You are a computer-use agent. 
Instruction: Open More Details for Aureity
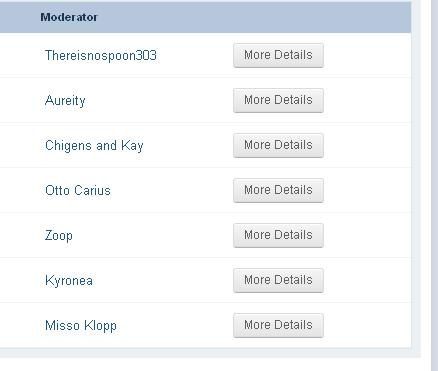[278, 100]
